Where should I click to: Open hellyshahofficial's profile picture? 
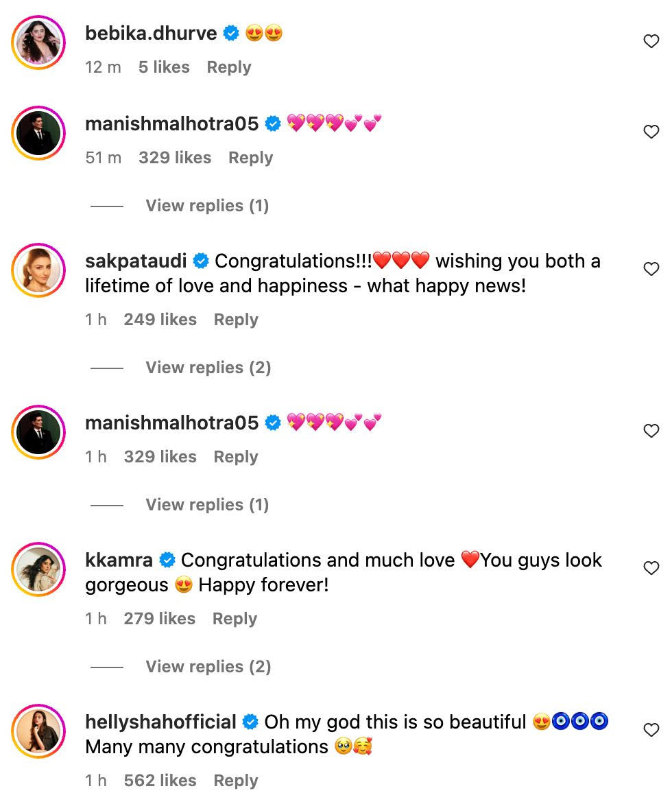click(x=38, y=731)
